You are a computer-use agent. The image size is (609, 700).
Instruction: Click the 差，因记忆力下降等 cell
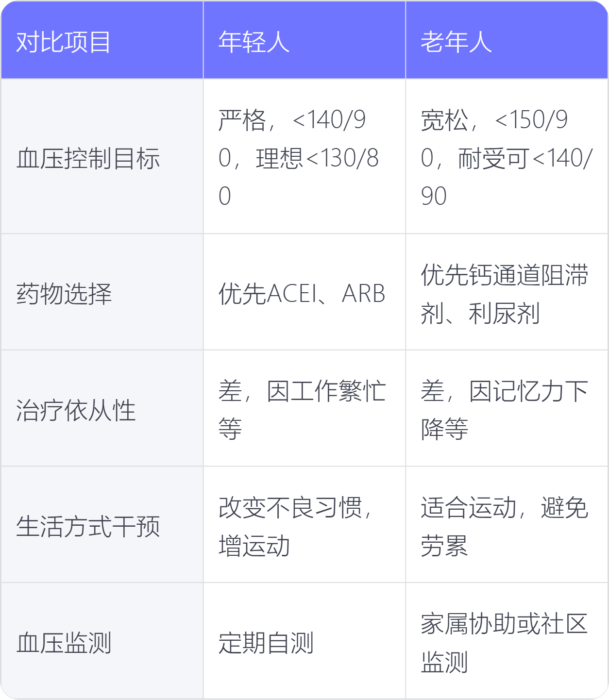pos(507,409)
